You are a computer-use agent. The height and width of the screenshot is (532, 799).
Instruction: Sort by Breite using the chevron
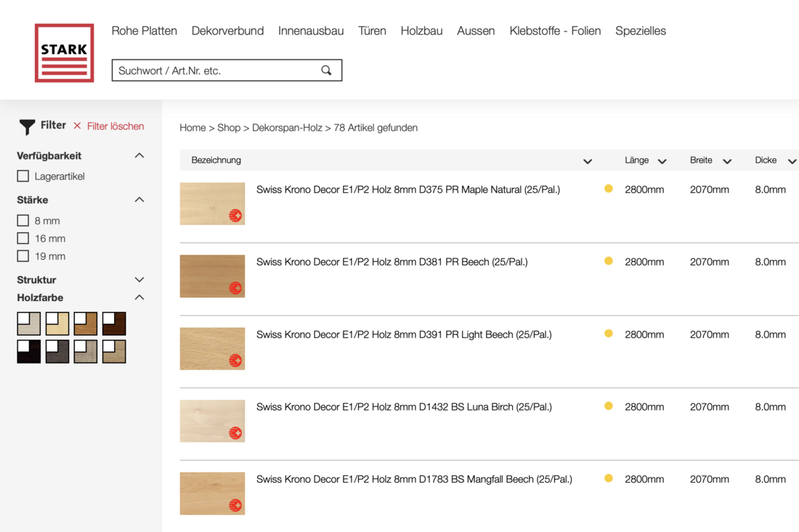click(x=727, y=161)
